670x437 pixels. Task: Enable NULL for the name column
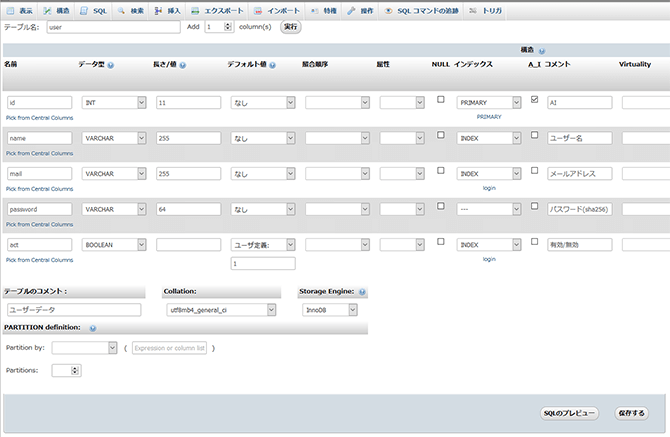440,135
